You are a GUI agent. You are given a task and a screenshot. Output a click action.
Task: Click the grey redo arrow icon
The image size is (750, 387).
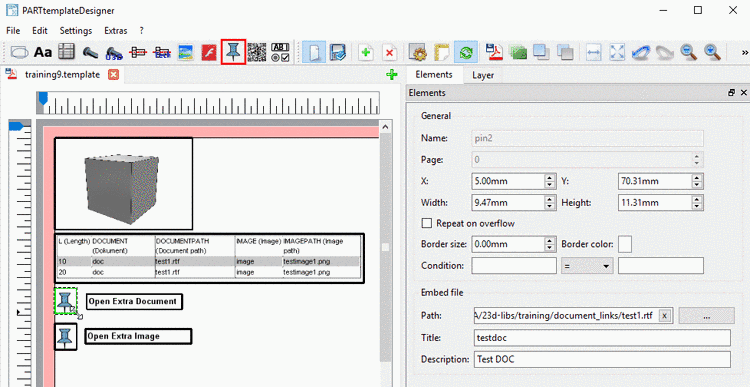[x=664, y=52]
